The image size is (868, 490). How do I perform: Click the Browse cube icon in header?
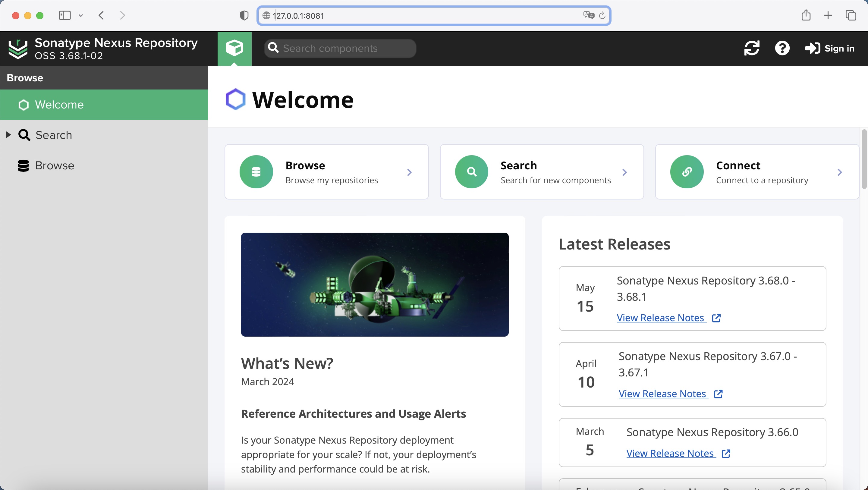(234, 48)
